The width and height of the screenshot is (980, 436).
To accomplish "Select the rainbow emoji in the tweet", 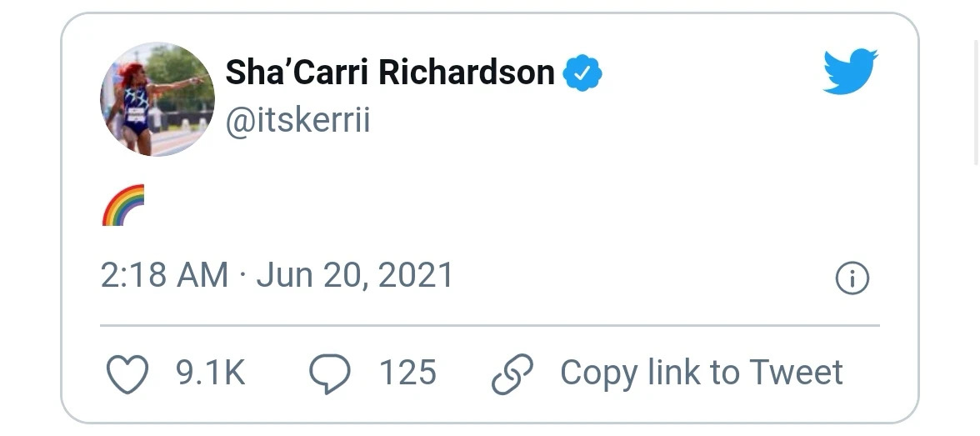I will pos(123,205).
